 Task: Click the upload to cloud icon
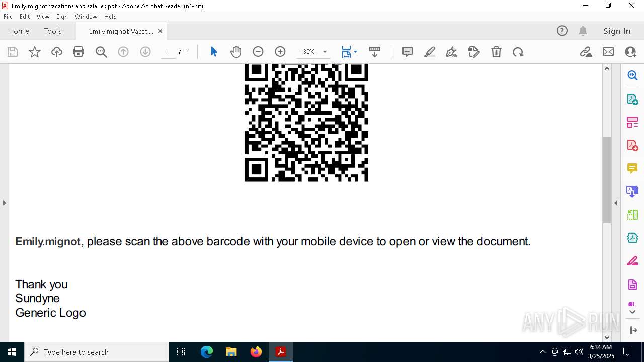click(57, 52)
